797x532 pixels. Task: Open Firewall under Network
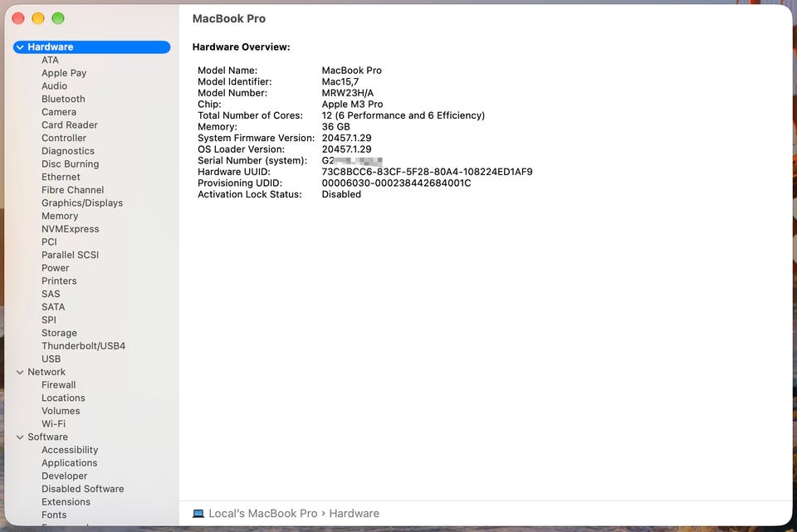58,385
